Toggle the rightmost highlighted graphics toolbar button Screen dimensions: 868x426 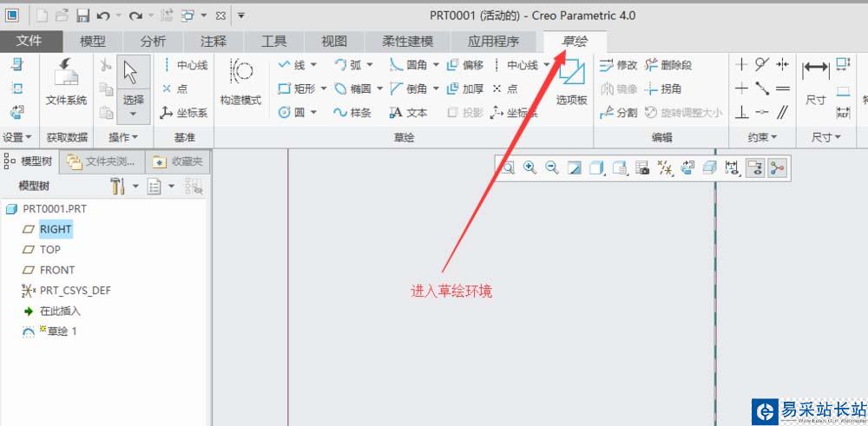tap(778, 168)
